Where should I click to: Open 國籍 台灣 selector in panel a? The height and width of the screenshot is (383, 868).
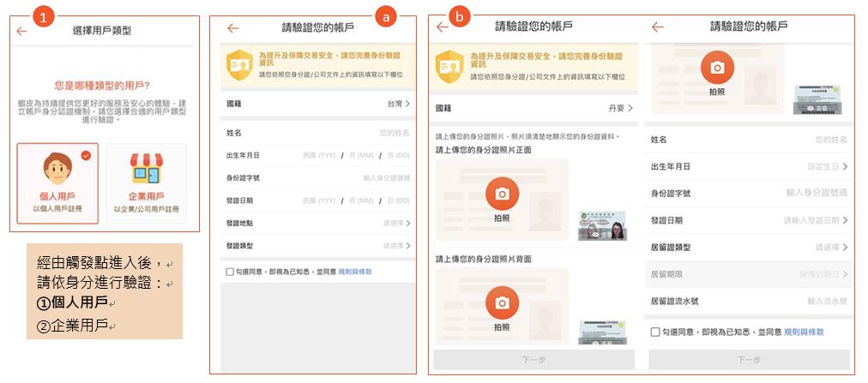[317, 104]
